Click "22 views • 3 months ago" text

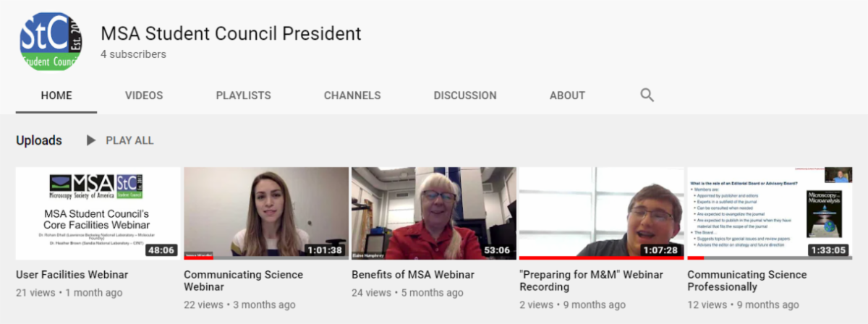point(240,304)
